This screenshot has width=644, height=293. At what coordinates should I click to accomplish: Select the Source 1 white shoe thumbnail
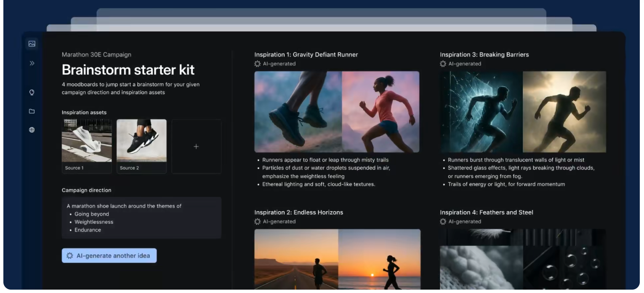pyautogui.click(x=87, y=141)
